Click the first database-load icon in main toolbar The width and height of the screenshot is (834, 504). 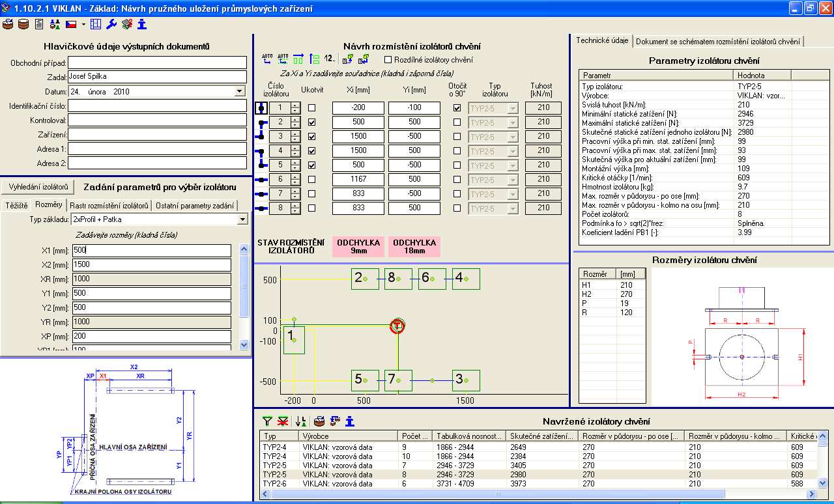(8, 25)
